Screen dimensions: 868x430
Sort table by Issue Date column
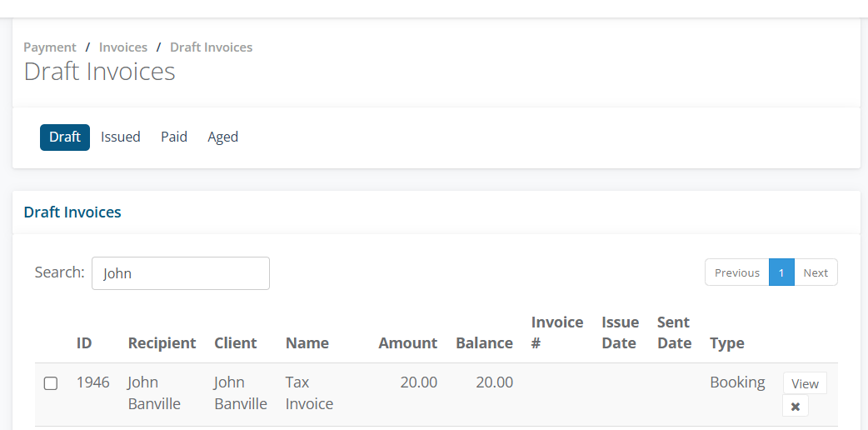620,332
